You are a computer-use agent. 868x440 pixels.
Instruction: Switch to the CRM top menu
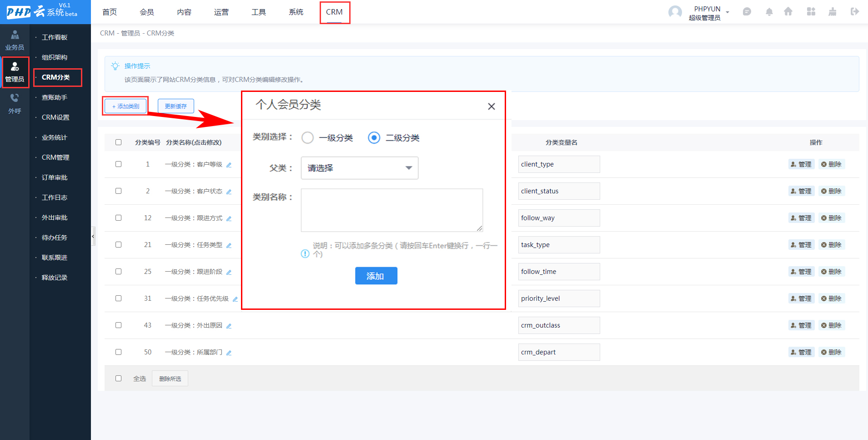[335, 12]
